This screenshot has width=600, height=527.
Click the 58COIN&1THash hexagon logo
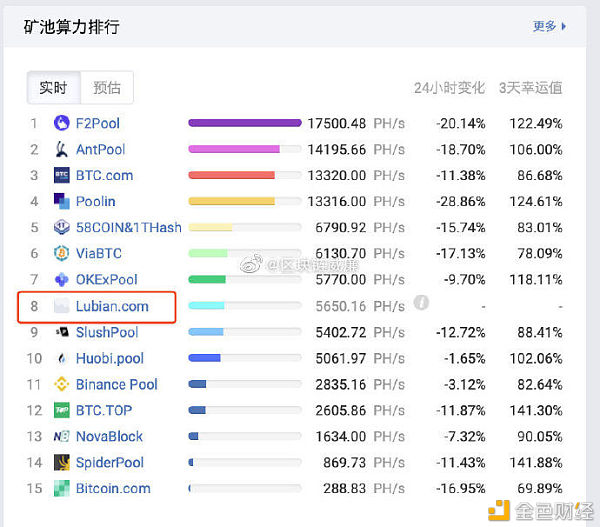coord(62,227)
